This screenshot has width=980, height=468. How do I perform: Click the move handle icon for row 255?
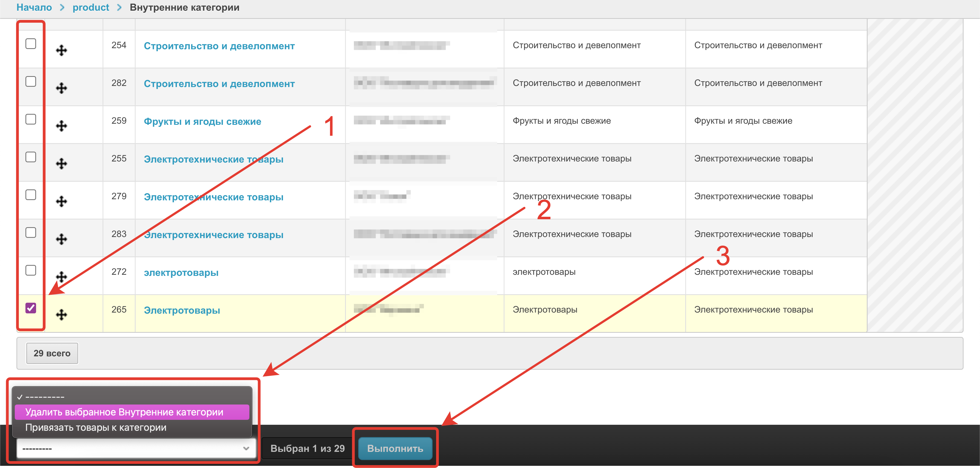[61, 163]
